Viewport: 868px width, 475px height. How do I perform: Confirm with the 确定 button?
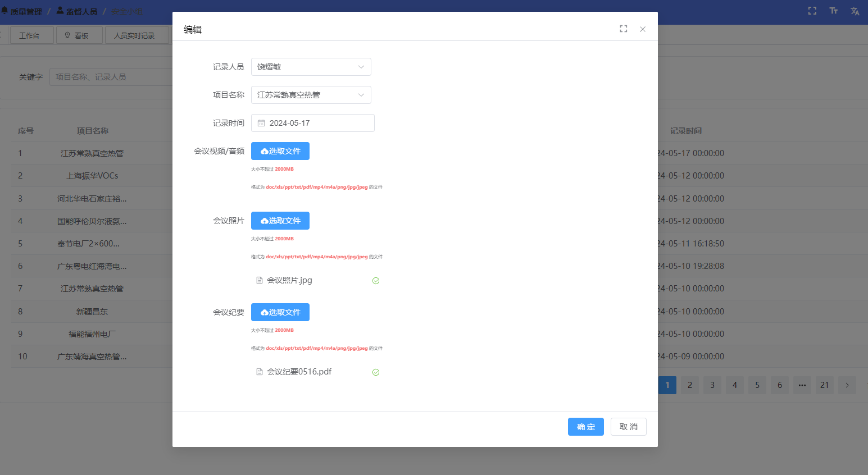[x=586, y=427]
